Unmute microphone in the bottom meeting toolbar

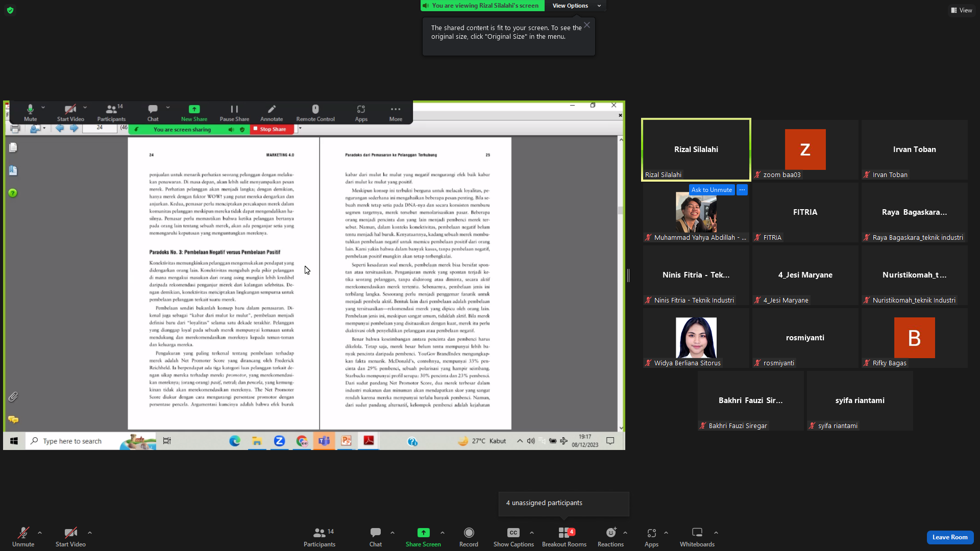(x=23, y=537)
